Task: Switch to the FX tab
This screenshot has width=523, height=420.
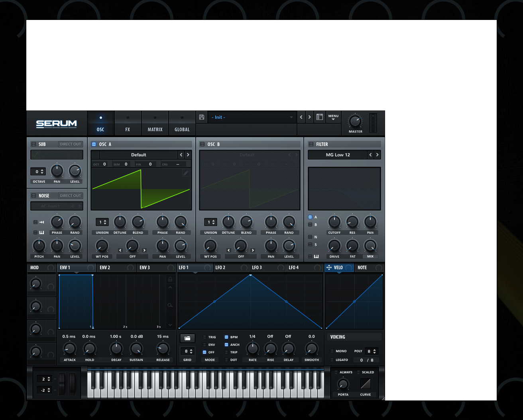Action: pos(128,124)
